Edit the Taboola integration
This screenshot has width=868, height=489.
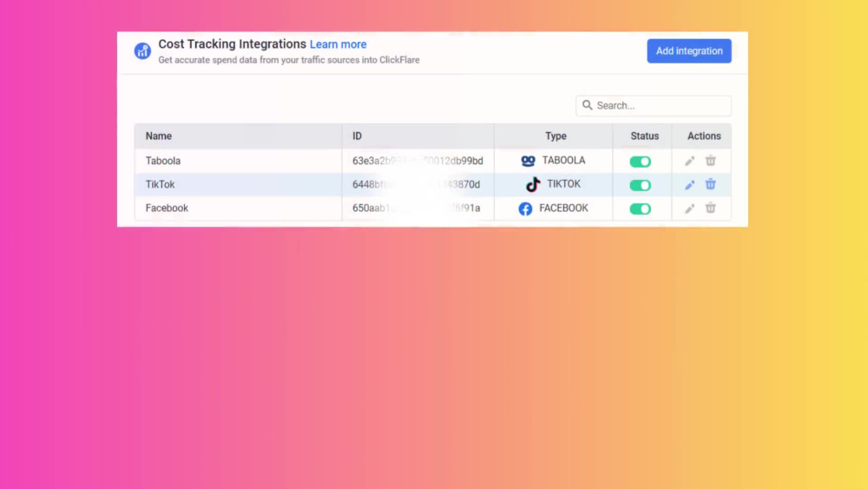point(689,162)
